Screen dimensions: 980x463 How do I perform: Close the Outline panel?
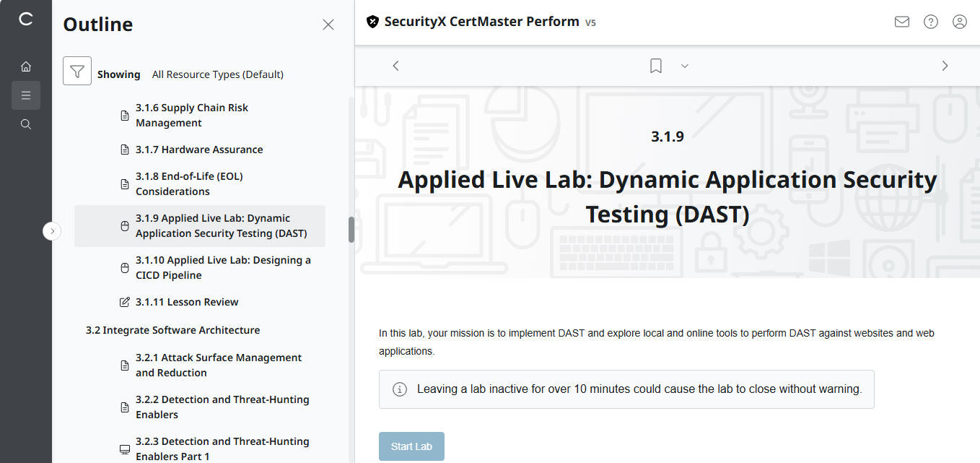click(328, 24)
